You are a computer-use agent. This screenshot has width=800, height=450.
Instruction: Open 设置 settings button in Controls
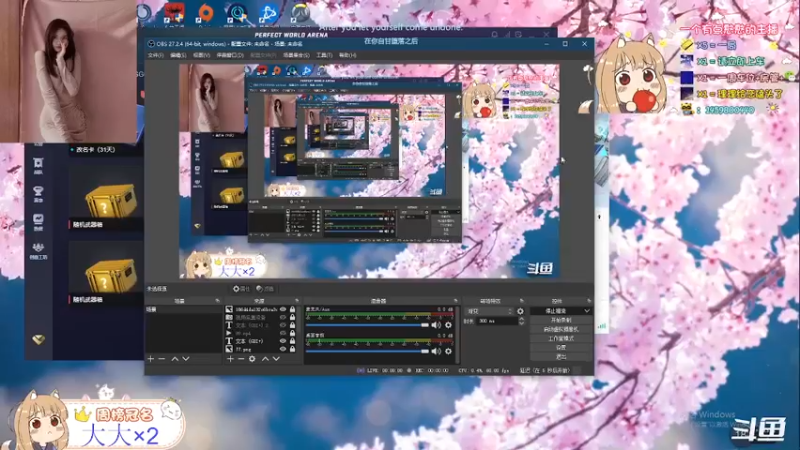point(561,347)
